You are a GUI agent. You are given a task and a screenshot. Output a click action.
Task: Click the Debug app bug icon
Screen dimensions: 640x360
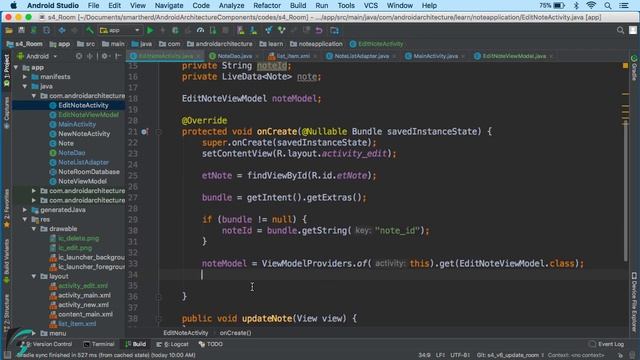pyautogui.click(x=175, y=31)
